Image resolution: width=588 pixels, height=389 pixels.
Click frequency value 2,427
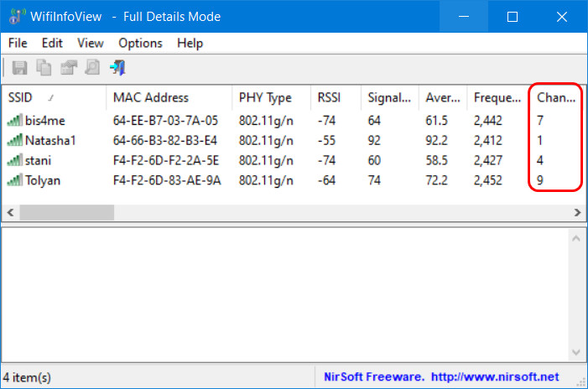488,160
